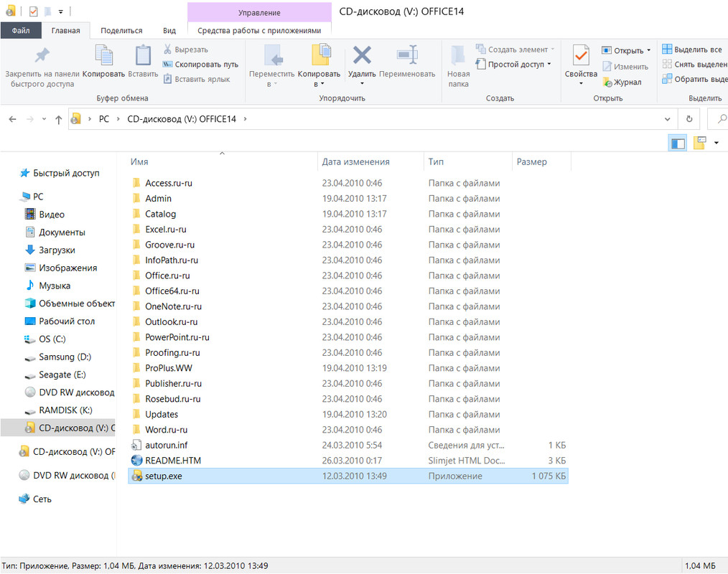The height and width of the screenshot is (574, 728).
Task: Click the Rename icon
Action: (x=407, y=55)
